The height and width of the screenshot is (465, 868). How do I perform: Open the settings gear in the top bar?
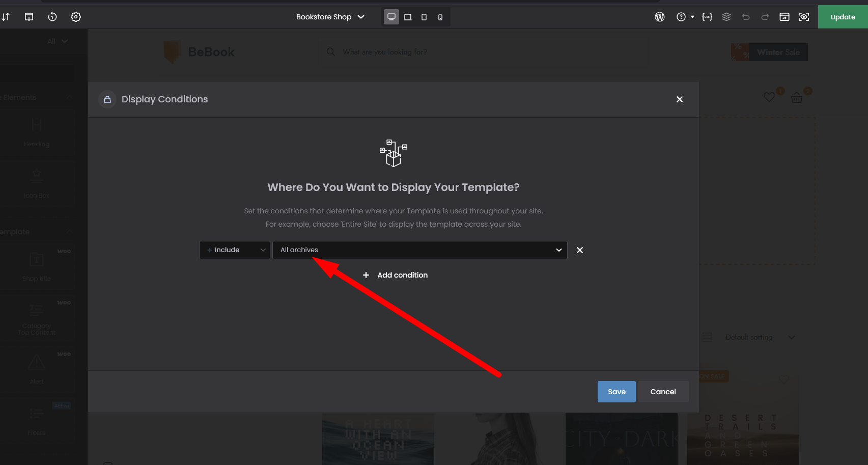[x=76, y=17]
